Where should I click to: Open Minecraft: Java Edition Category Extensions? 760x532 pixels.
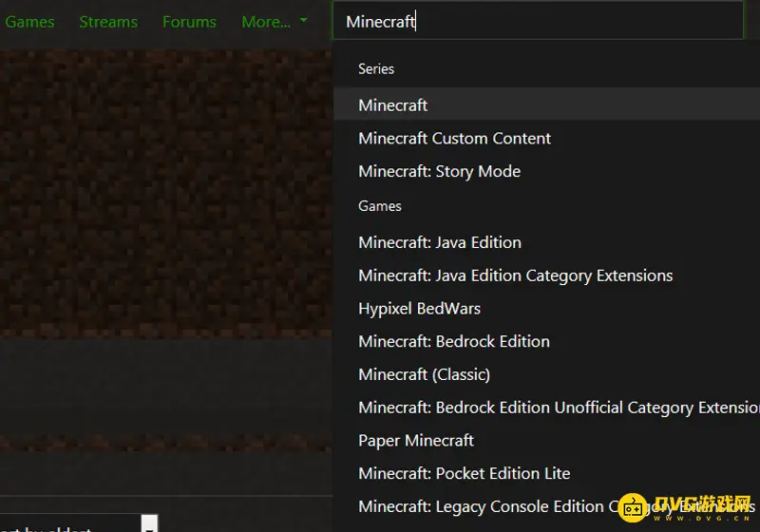tap(515, 275)
